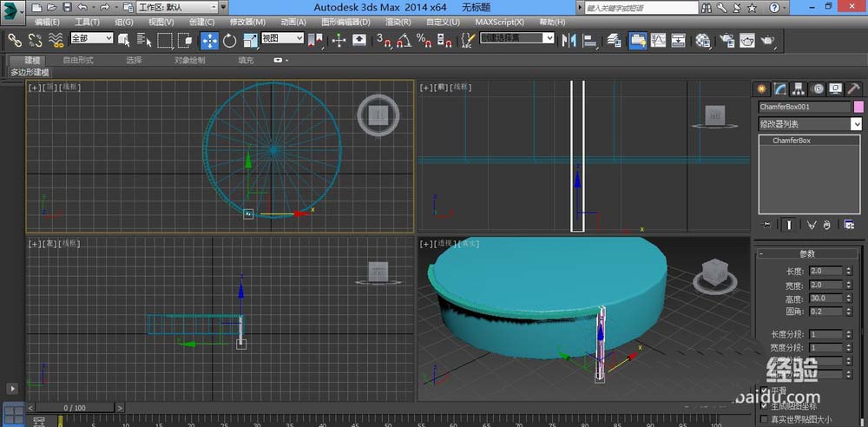This screenshot has width=868, height=427.
Task: Activate the Select and Rotate tool
Action: pyautogui.click(x=230, y=40)
